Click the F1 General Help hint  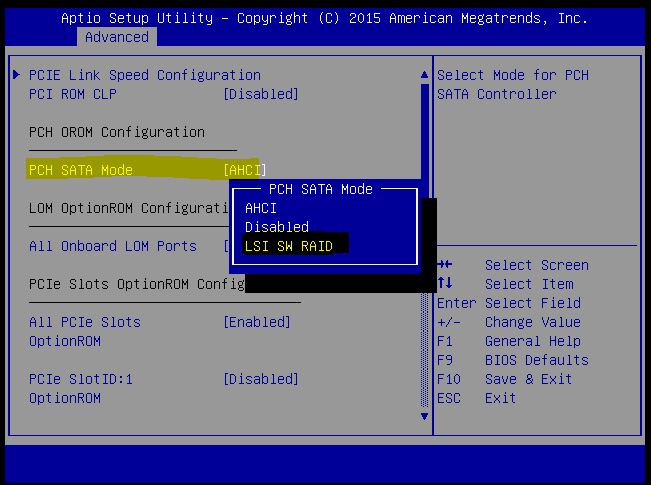point(509,341)
